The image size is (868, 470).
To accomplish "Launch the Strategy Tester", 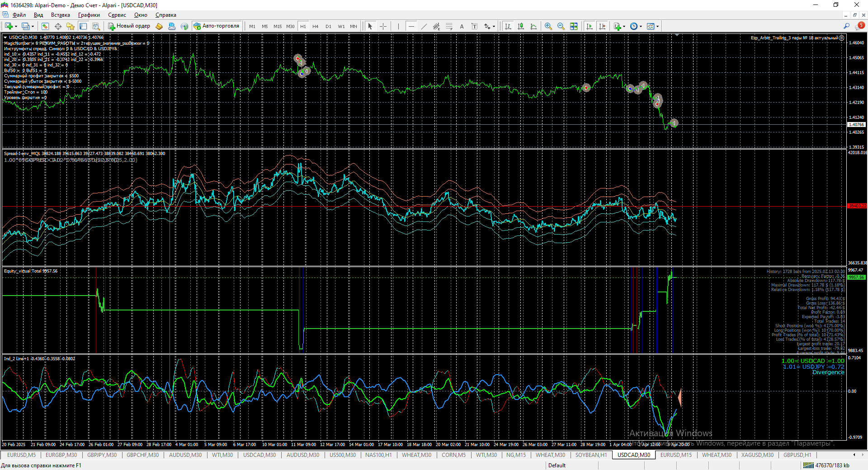I will click(x=96, y=26).
